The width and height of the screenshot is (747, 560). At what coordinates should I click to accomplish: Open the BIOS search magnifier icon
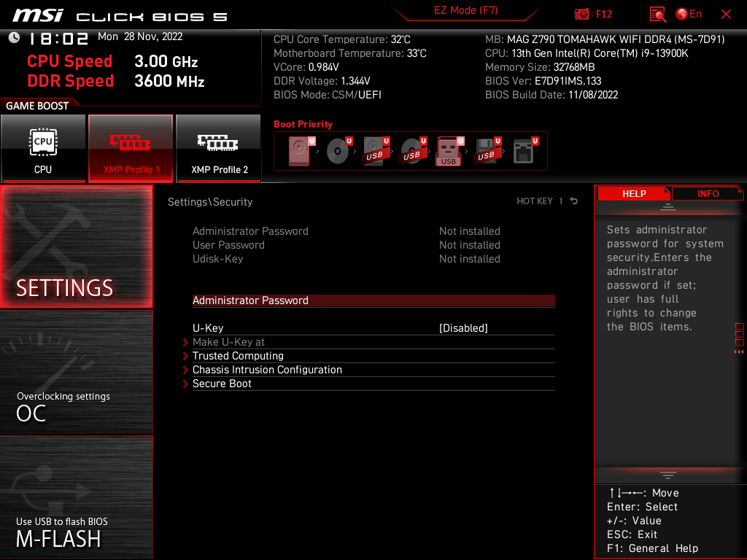tap(657, 15)
